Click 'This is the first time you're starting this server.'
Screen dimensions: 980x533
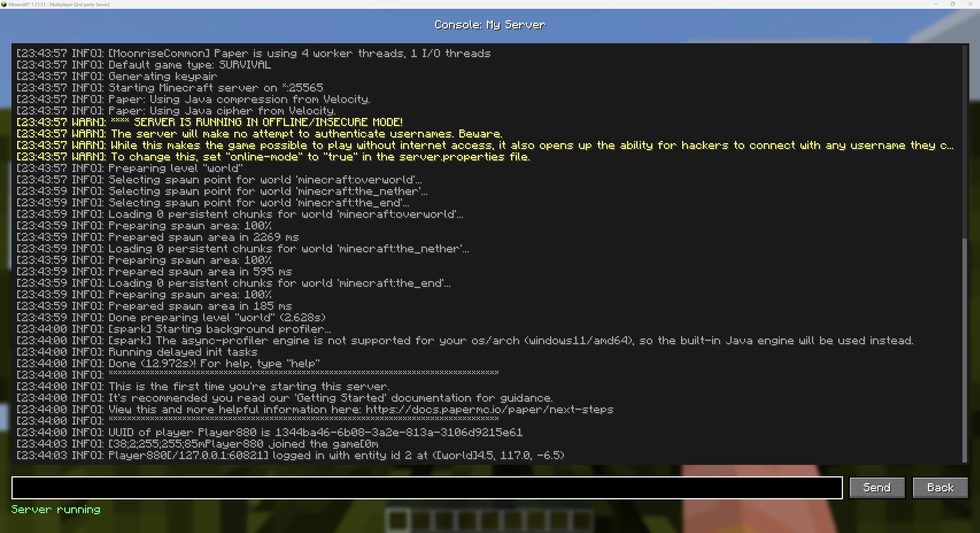tap(203, 386)
